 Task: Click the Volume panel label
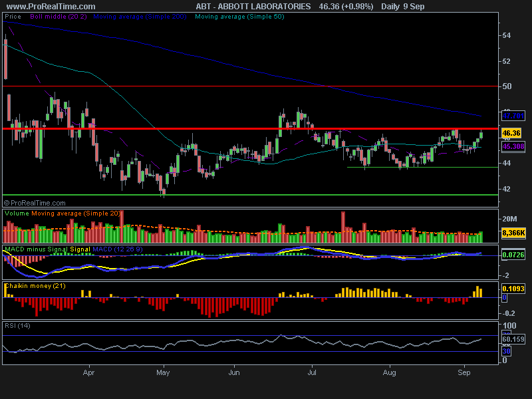pos(17,213)
